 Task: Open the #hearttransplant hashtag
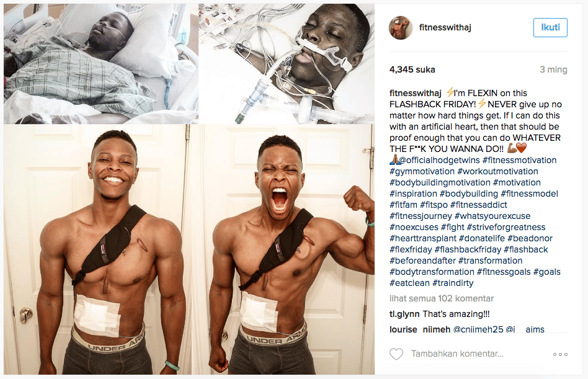423,238
